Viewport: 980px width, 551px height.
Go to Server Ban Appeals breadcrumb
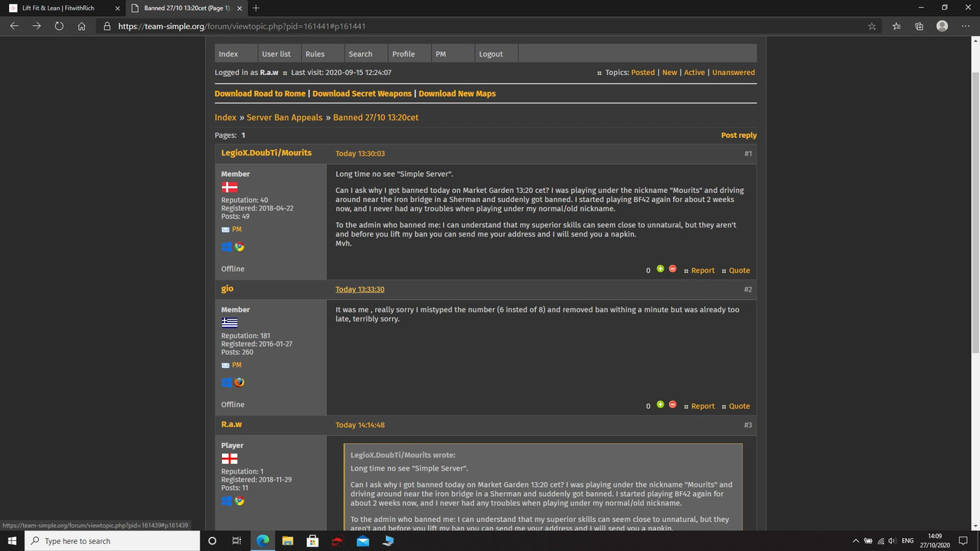286,118
